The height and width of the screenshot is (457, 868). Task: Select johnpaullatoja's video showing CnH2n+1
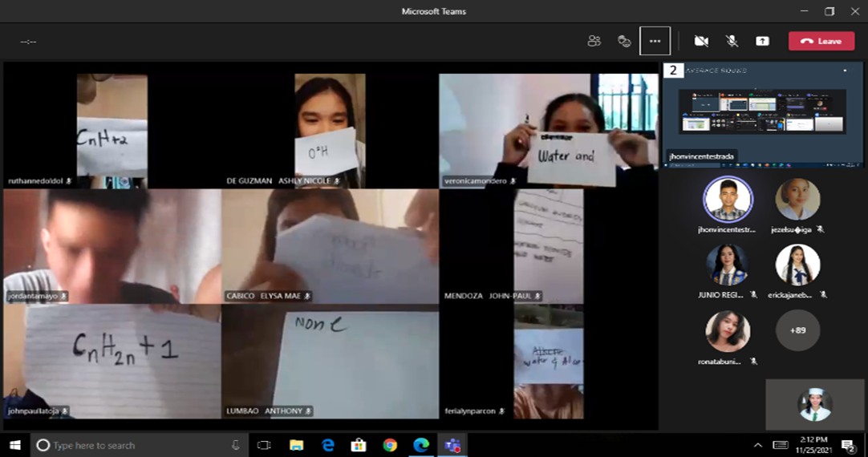pos(112,361)
